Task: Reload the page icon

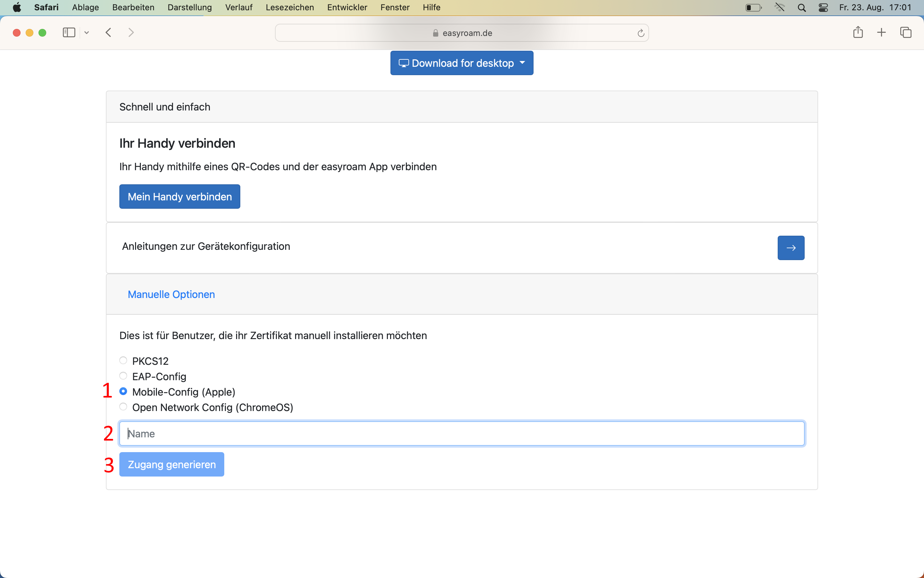Action: tap(641, 33)
